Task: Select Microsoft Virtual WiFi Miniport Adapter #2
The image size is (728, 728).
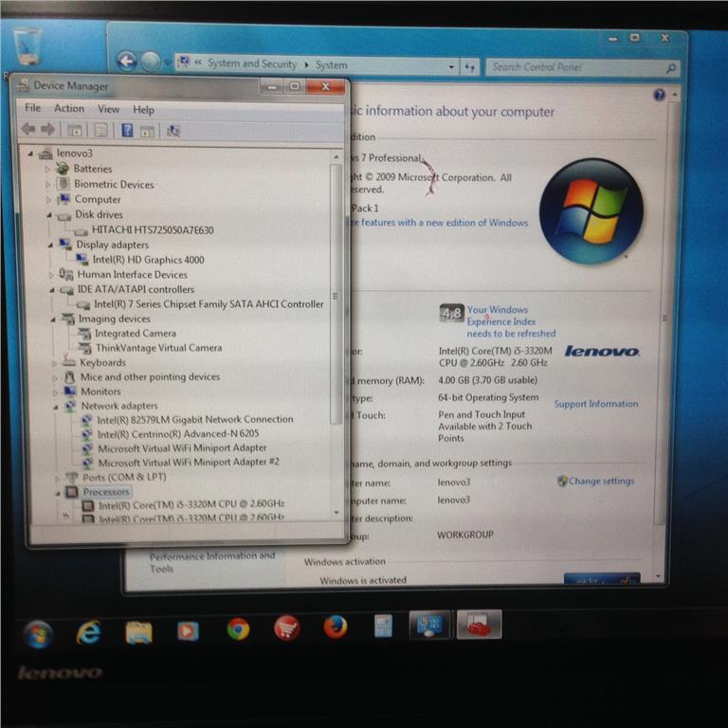Action: [x=189, y=462]
